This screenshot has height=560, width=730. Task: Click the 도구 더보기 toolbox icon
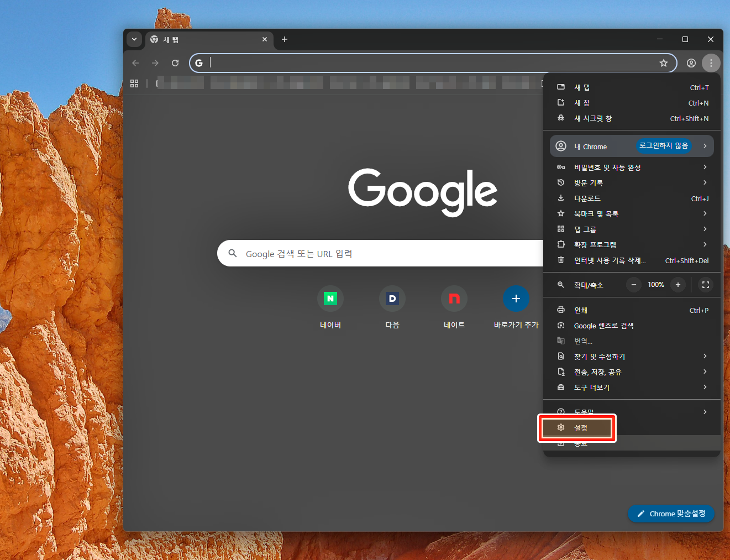561,388
